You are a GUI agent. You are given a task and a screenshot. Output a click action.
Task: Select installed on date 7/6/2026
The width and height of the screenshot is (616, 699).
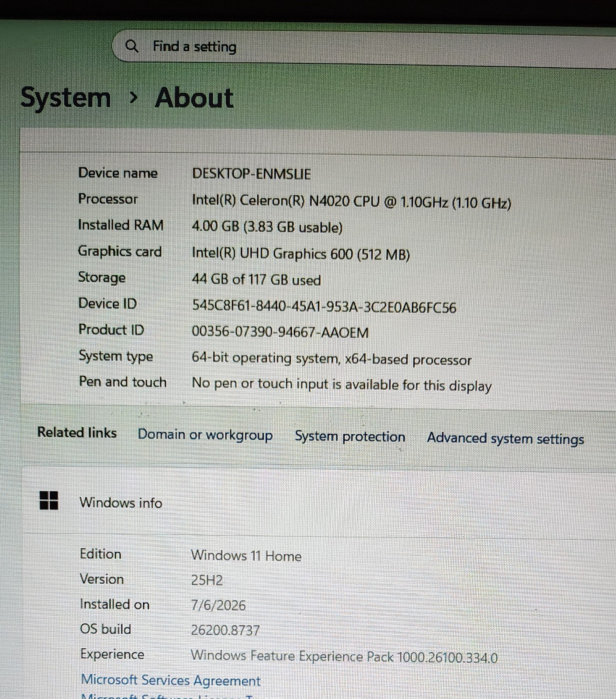(218, 605)
